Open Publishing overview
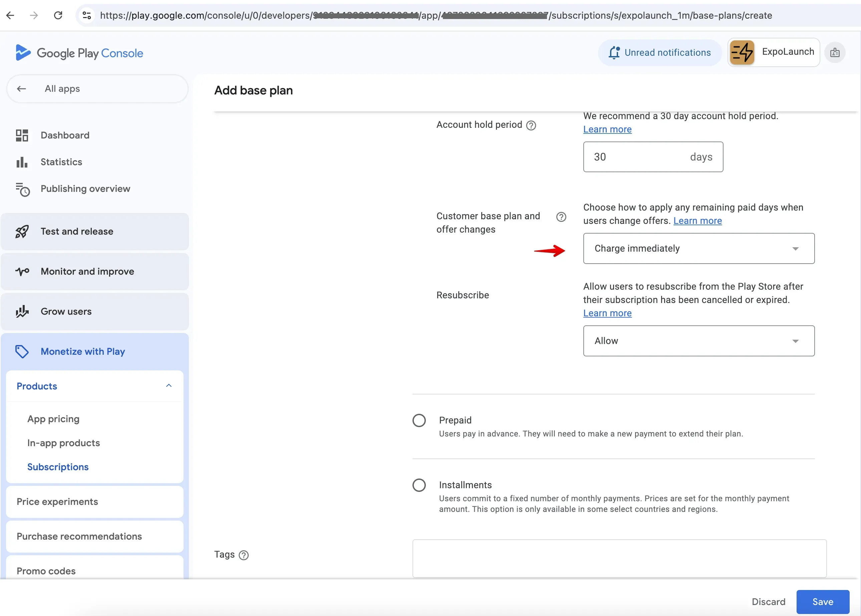The height and width of the screenshot is (616, 861). click(x=85, y=189)
